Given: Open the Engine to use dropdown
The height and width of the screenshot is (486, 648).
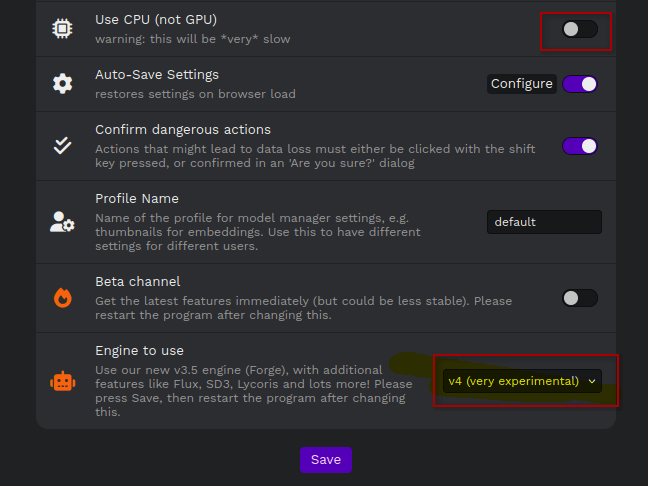Looking at the screenshot, I should (522, 381).
